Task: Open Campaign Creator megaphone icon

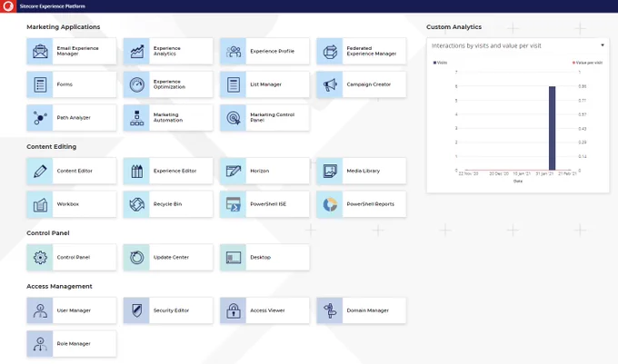Action: 330,84
